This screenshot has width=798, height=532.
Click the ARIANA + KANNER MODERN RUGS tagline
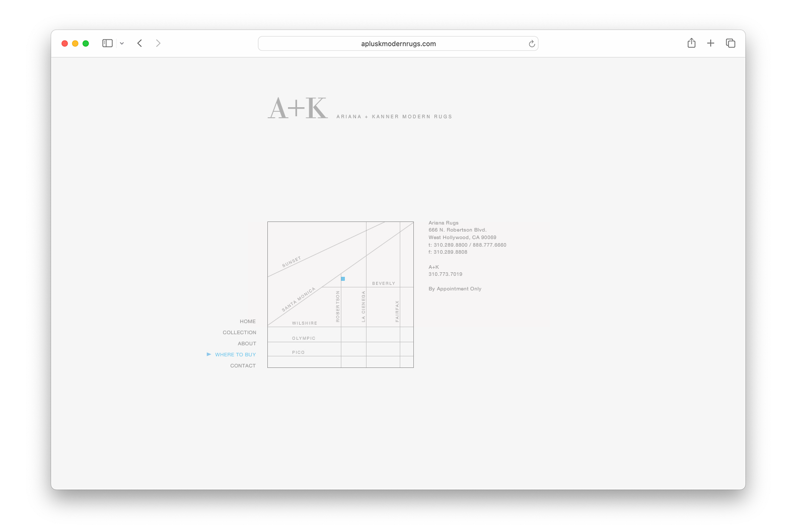(394, 117)
